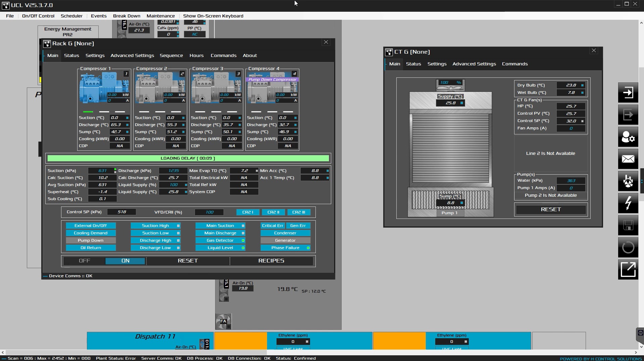644x361 pixels.
Task: Open the envelope mail icon
Action: pos(628,159)
